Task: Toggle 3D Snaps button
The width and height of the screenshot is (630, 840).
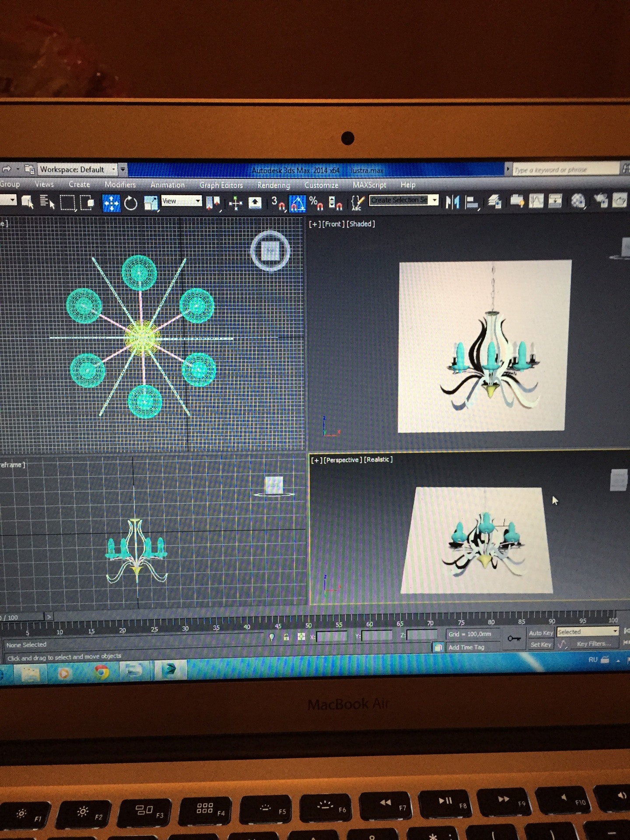Action: pyautogui.click(x=278, y=203)
